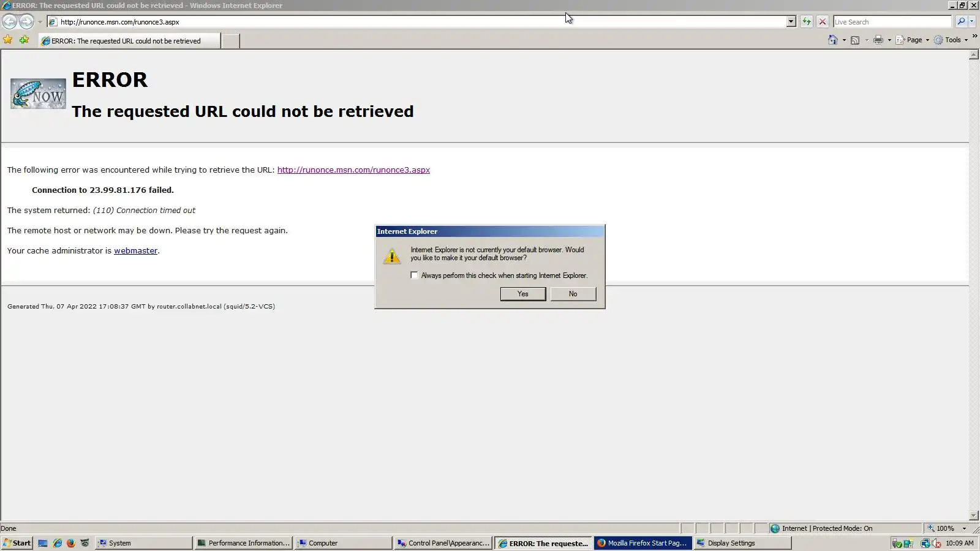The width and height of the screenshot is (980, 551).
Task: Open the RSS feeds icon
Action: pos(855,40)
